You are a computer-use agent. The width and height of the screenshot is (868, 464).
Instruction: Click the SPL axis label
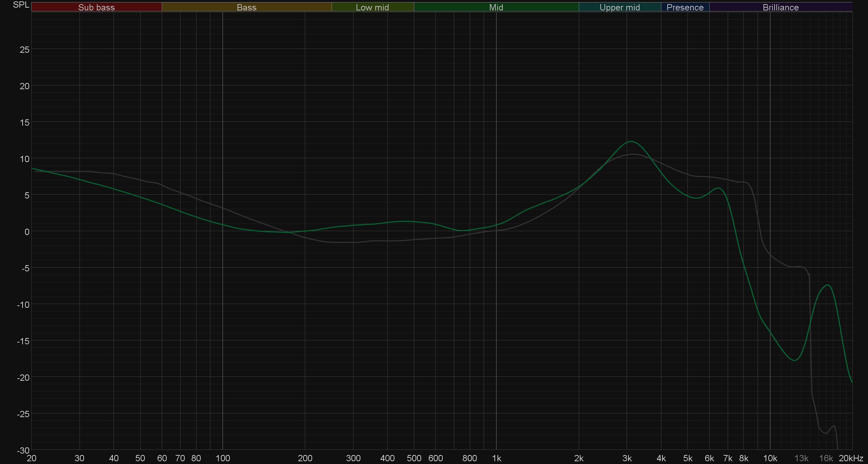click(21, 5)
